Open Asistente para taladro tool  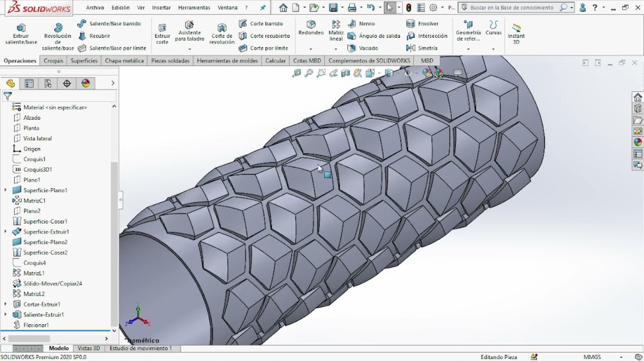tap(190, 31)
